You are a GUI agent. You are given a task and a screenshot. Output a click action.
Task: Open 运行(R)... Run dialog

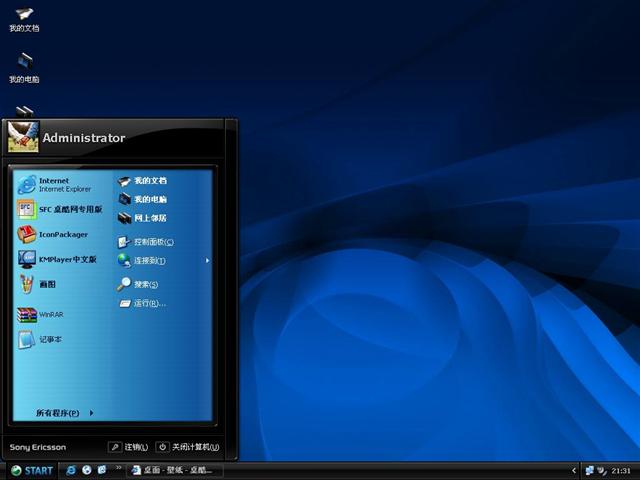[x=148, y=303]
